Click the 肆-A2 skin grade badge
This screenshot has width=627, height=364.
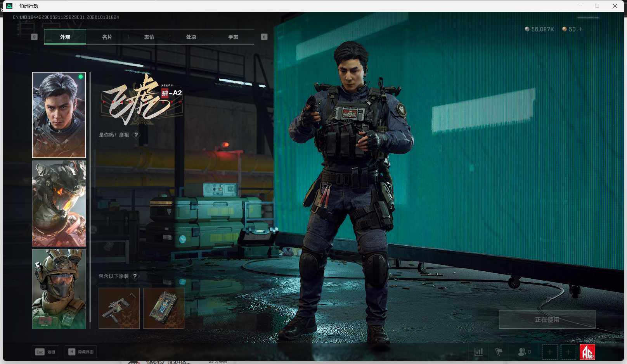tap(172, 93)
